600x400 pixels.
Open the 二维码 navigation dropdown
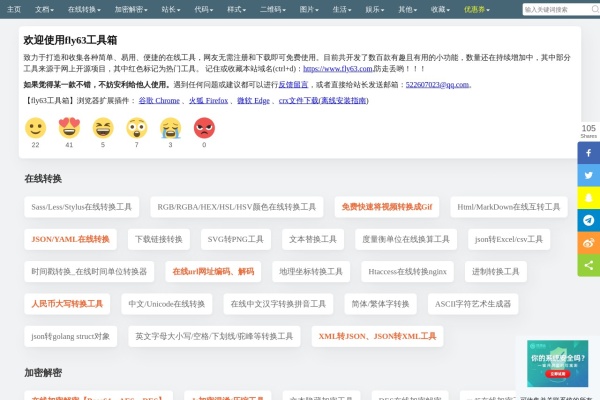click(x=273, y=9)
